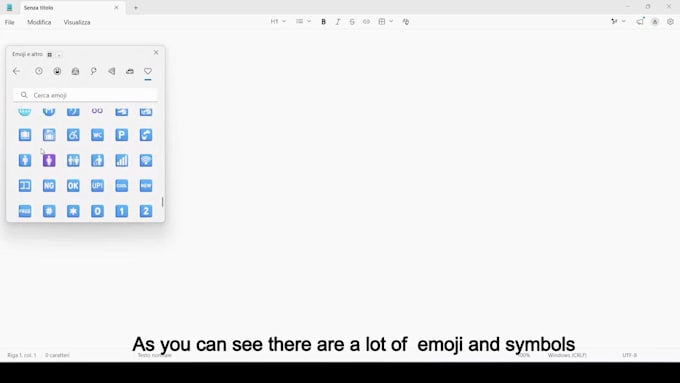The height and width of the screenshot is (383, 680).
Task: Open the Copilot rewrite dropdown
Action: click(618, 21)
